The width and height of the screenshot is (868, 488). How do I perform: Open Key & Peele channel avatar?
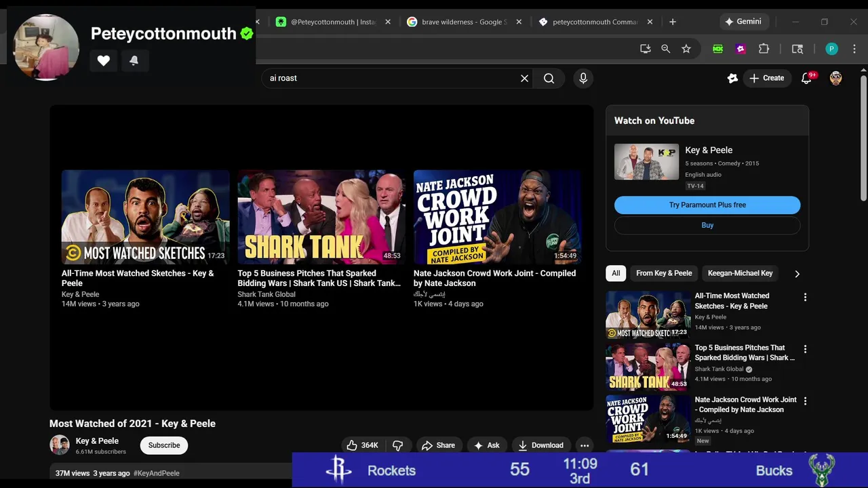point(60,445)
